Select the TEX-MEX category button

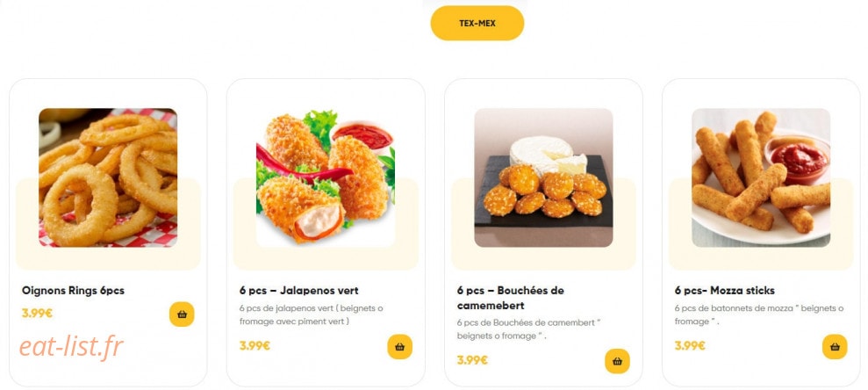click(x=477, y=23)
